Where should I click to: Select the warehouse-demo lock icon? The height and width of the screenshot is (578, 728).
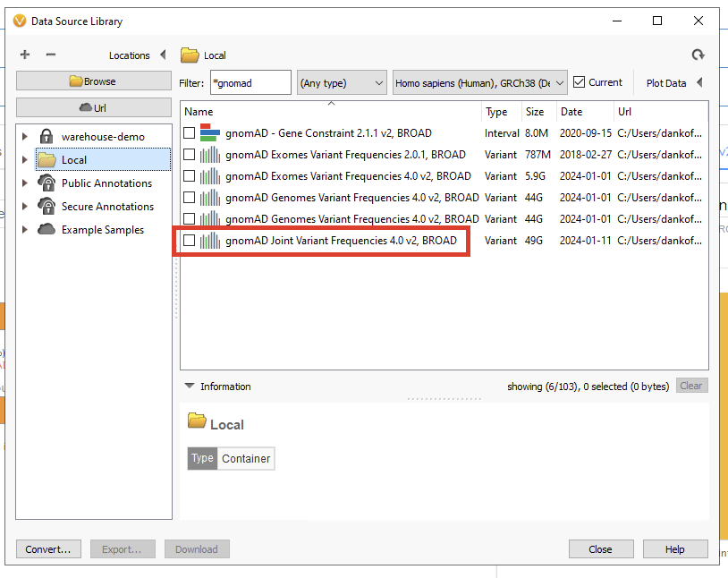[46, 136]
